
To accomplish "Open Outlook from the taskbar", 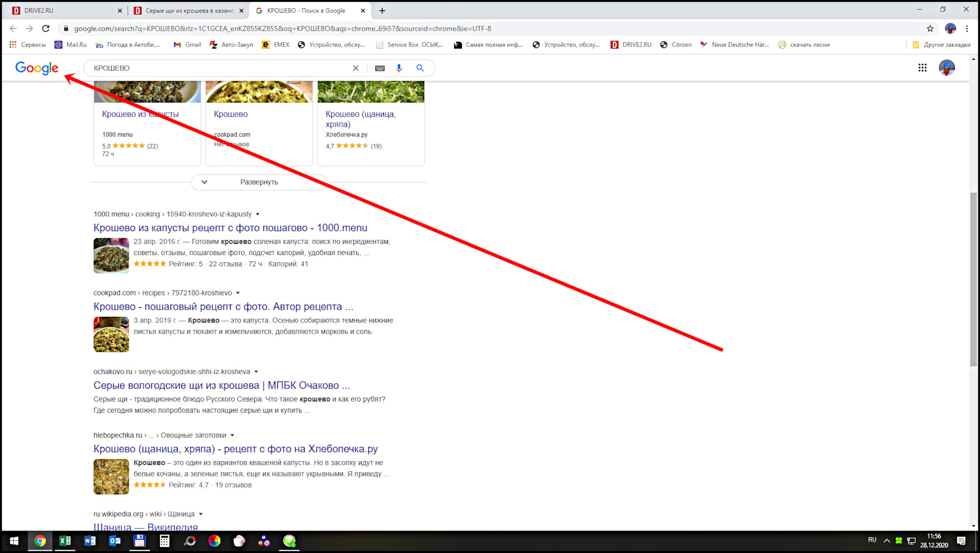I will [x=115, y=541].
